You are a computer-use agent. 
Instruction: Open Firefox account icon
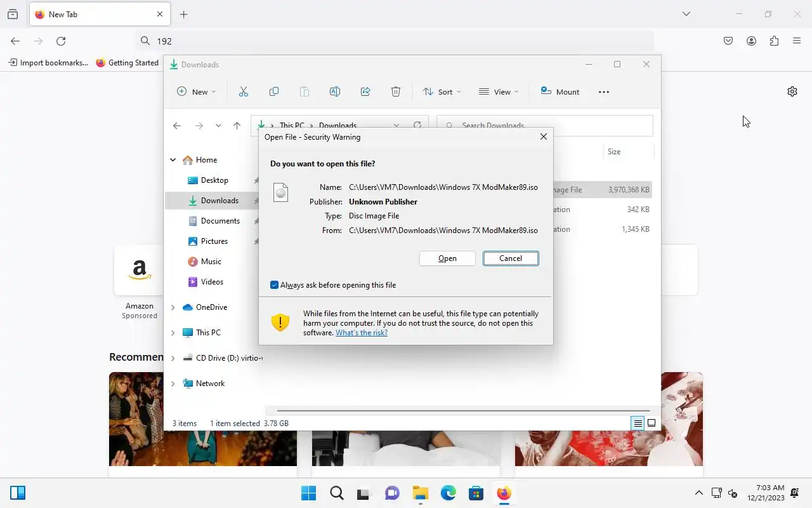click(x=751, y=41)
